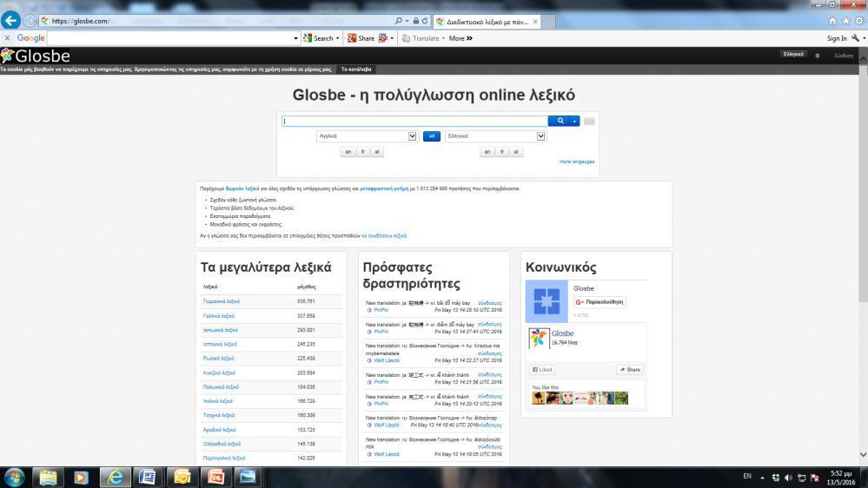Click the Google+ icon beside Share in Google Toolbar

click(383, 38)
